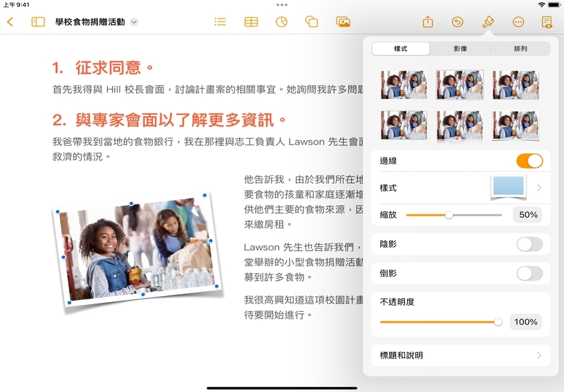Insert a chart from the toolbar
Screen dimensions: 564x392
point(281,22)
